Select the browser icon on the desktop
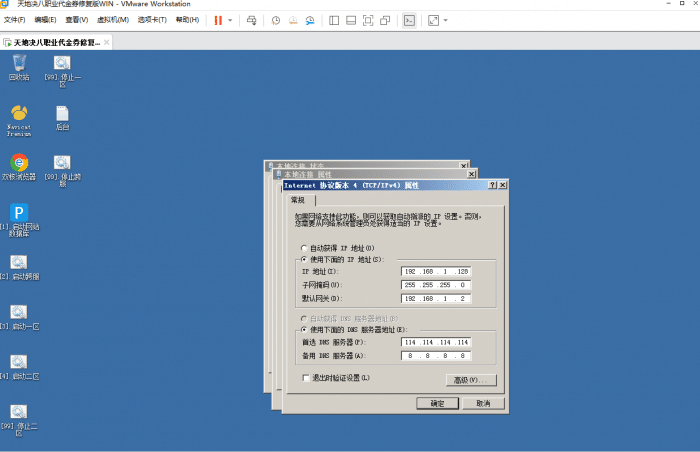This screenshot has width=700, height=452. [x=19, y=162]
